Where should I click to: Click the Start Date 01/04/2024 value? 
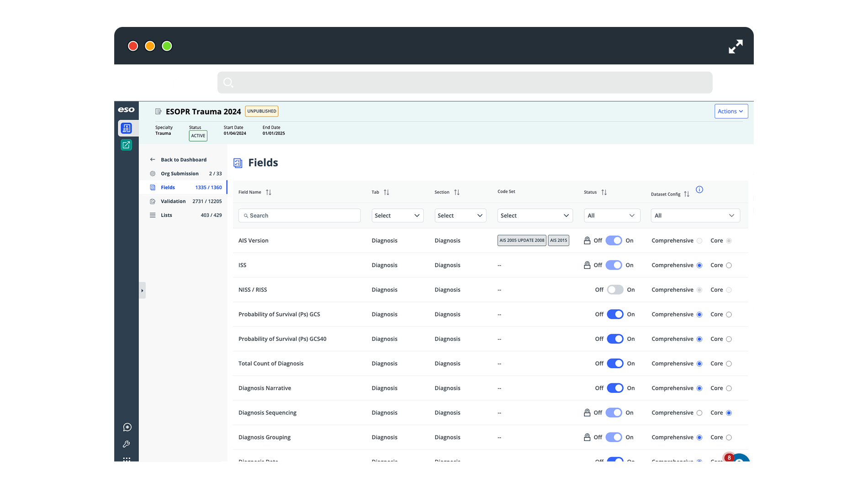point(235,133)
